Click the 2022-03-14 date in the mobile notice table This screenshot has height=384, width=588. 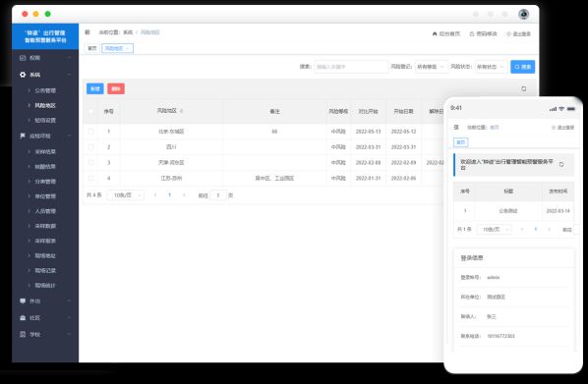coord(558,211)
